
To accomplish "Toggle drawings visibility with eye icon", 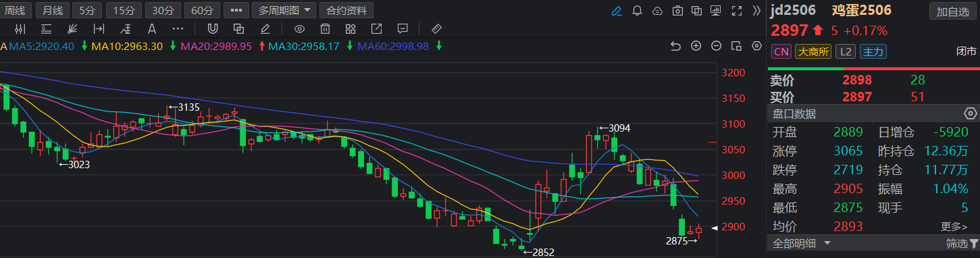I will pyautogui.click(x=300, y=28).
